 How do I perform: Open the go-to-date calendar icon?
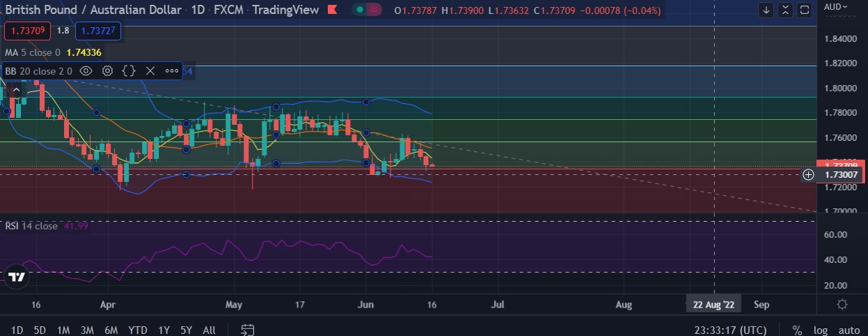248,329
